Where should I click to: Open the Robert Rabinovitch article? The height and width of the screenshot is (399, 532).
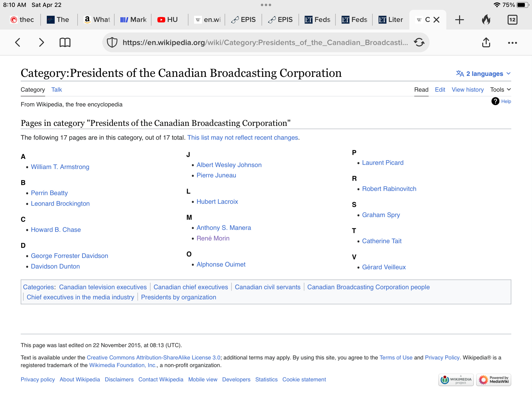389,189
